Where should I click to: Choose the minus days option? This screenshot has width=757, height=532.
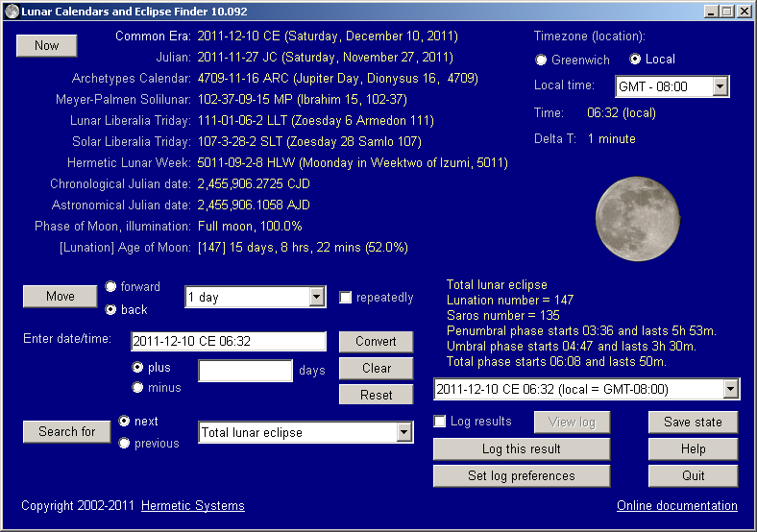click(x=138, y=388)
